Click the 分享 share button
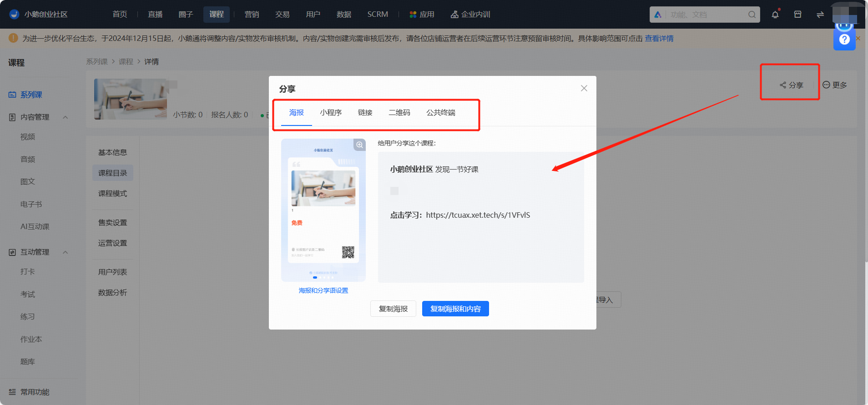 (792, 85)
